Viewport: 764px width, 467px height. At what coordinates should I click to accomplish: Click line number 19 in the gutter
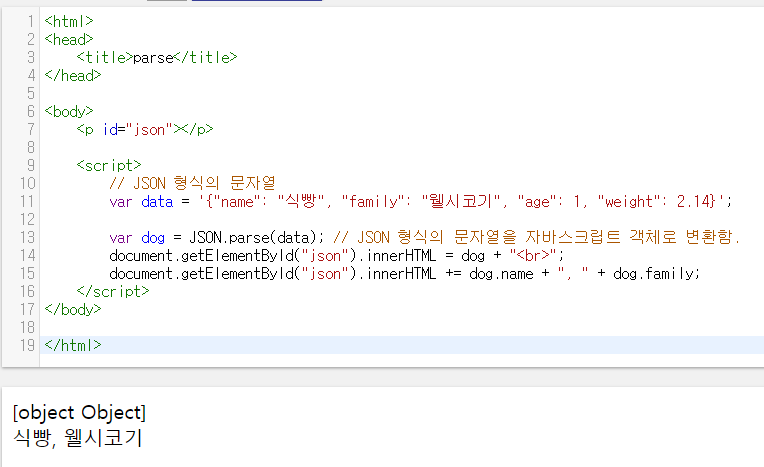click(28, 346)
